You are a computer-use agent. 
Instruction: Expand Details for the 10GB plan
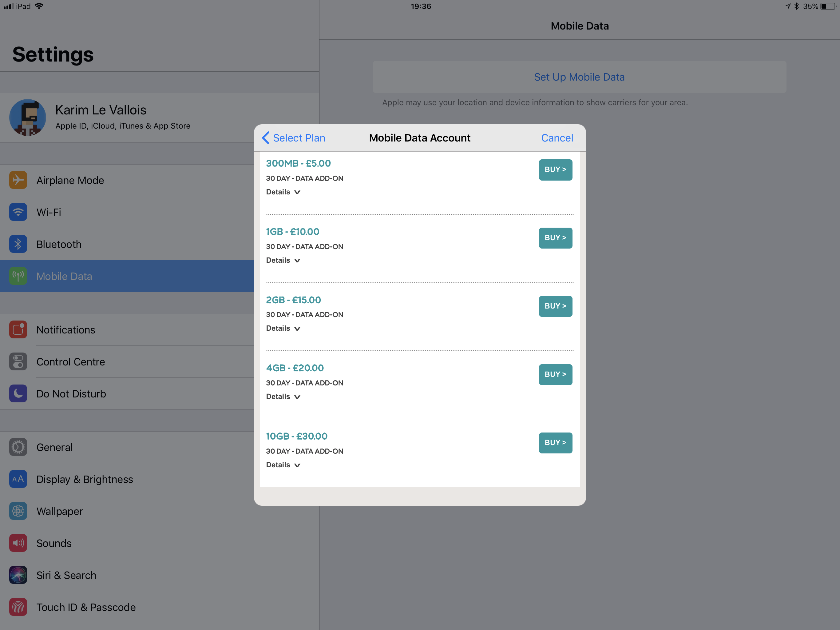click(283, 465)
